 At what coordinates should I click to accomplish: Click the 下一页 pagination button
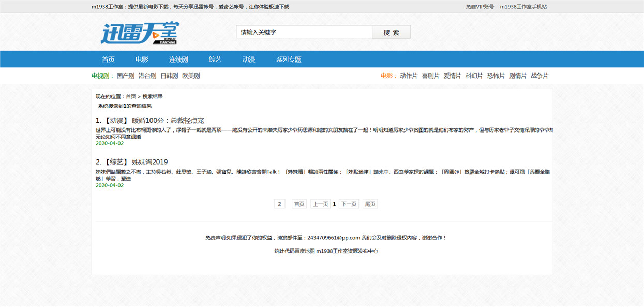[x=349, y=204]
